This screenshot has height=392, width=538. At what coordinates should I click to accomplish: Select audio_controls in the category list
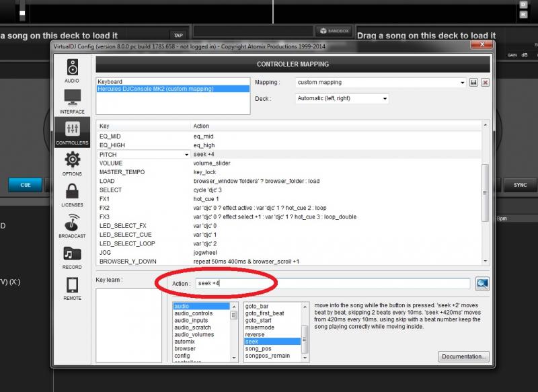coord(193,313)
